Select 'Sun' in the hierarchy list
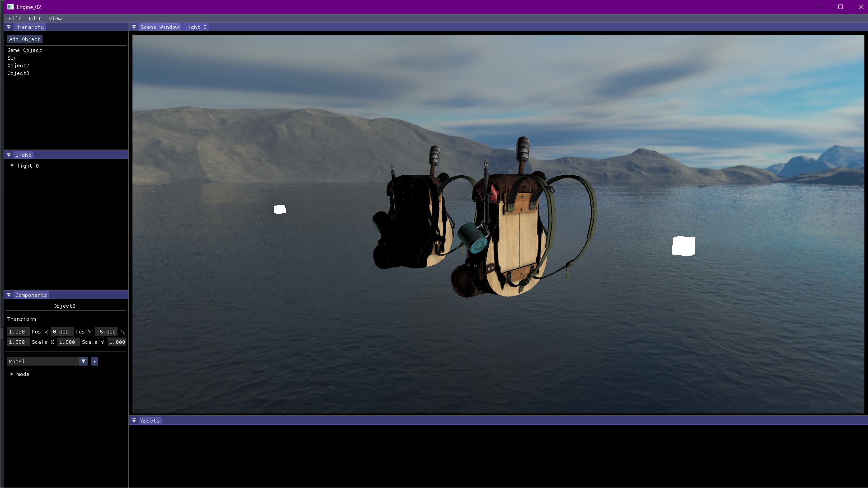Viewport: 868px width, 488px height. tap(12, 58)
